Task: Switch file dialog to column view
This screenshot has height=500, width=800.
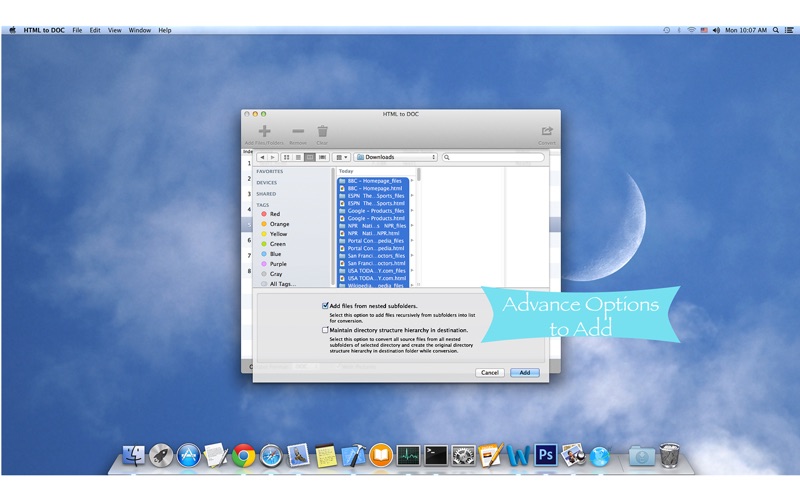Action: (x=310, y=157)
